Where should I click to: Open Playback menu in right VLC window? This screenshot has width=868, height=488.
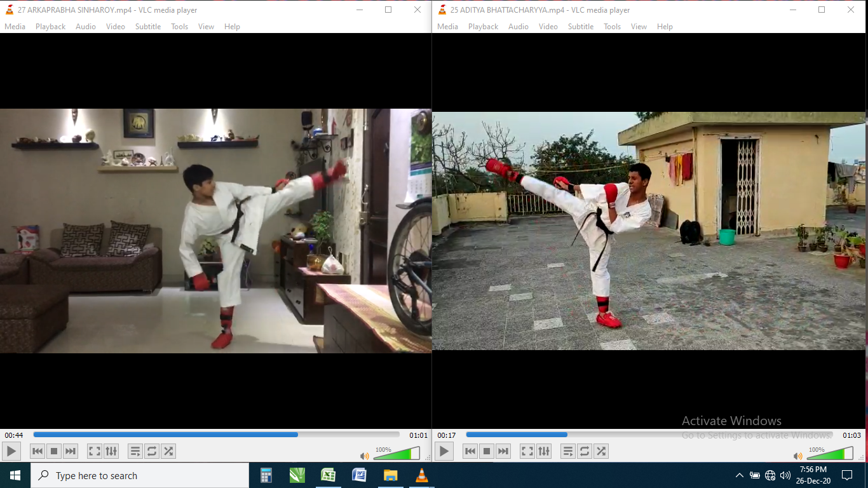tap(484, 27)
